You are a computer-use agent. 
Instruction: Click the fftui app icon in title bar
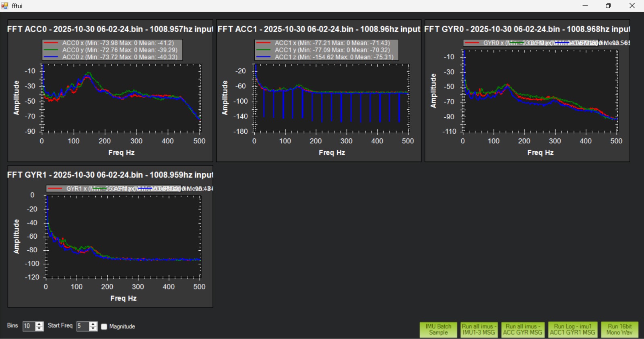coord(5,6)
